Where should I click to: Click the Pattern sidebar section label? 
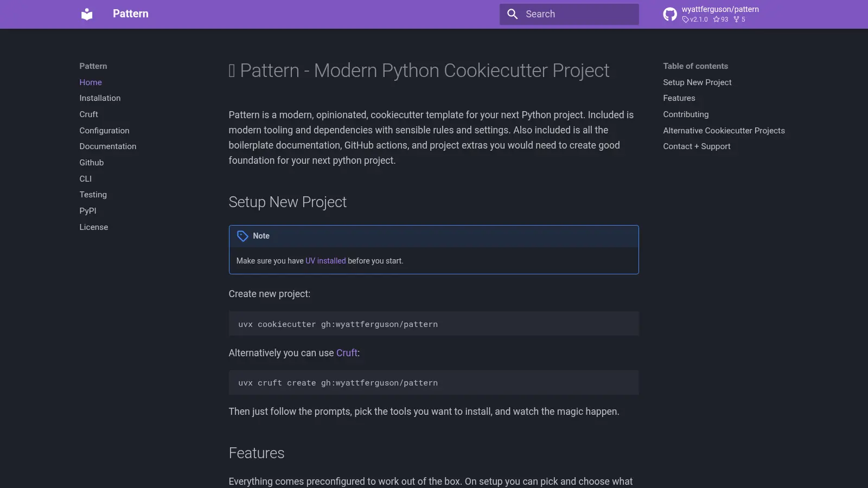click(93, 66)
